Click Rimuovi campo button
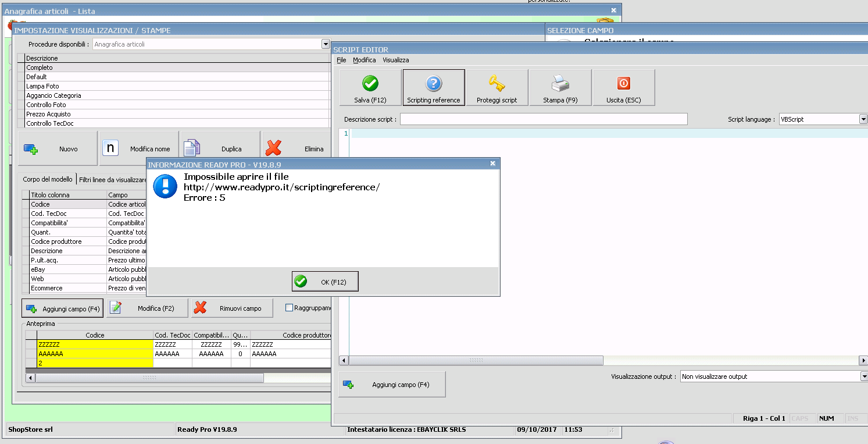868x444 pixels. (x=232, y=308)
